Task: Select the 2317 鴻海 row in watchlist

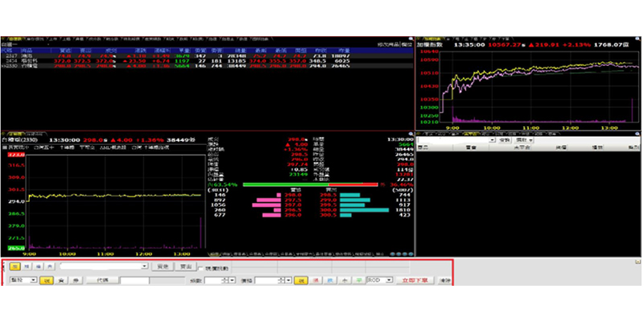Action: [207, 55]
